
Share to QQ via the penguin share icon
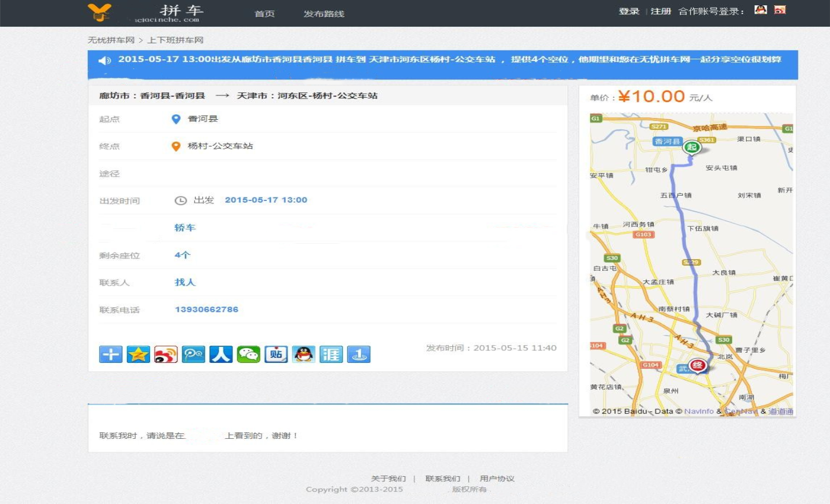[304, 355]
